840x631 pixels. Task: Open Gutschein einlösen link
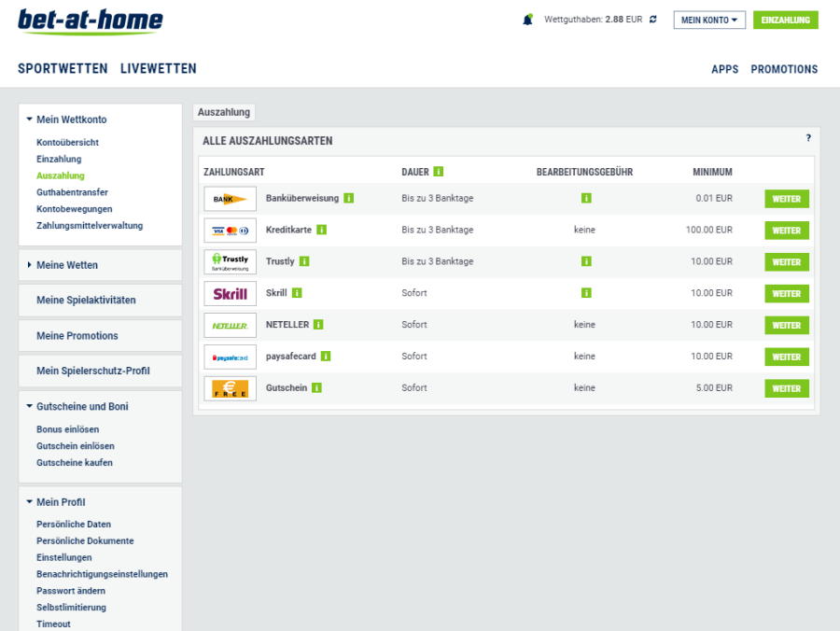coord(76,446)
